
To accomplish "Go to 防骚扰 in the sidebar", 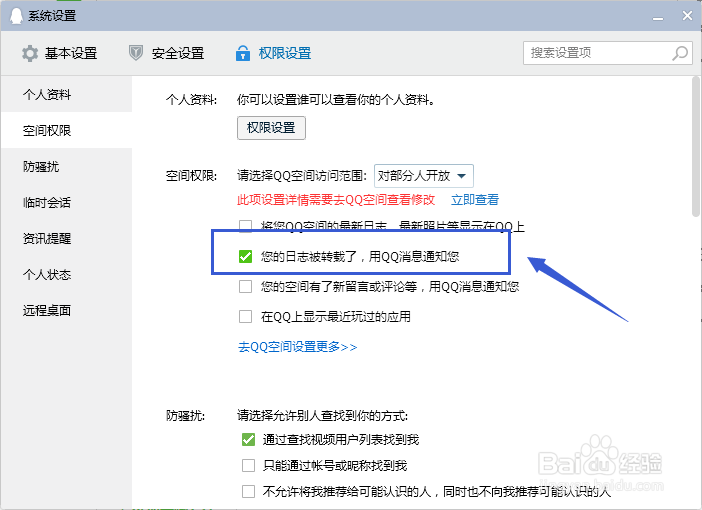I will pyautogui.click(x=66, y=167).
